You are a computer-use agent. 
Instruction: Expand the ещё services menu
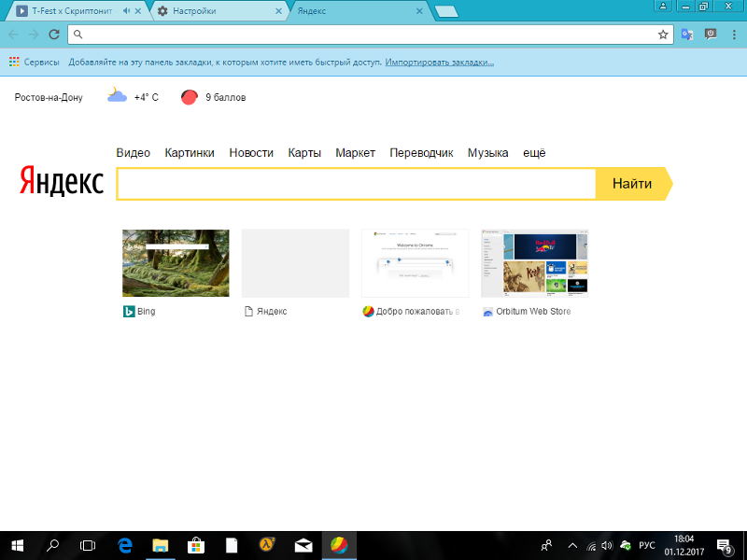click(x=534, y=153)
